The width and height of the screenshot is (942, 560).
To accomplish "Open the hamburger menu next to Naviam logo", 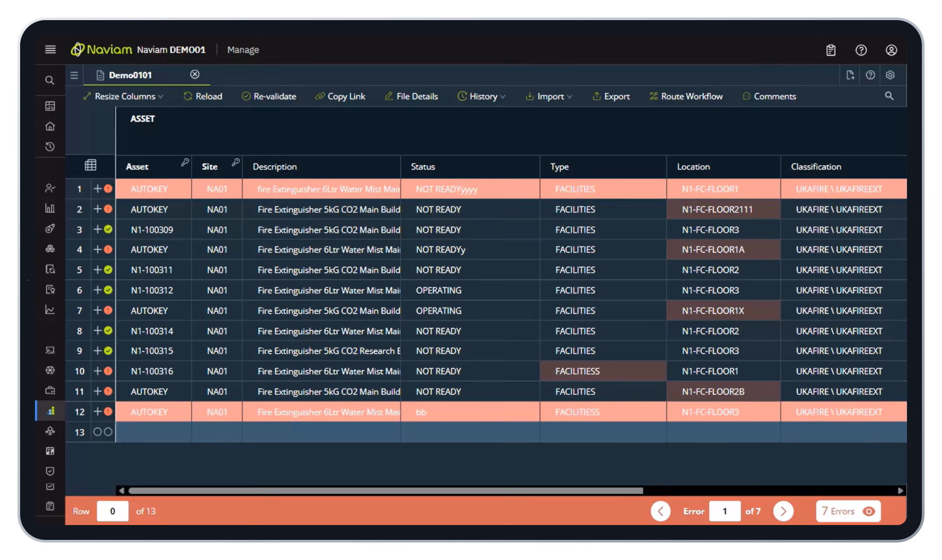I will coord(50,49).
